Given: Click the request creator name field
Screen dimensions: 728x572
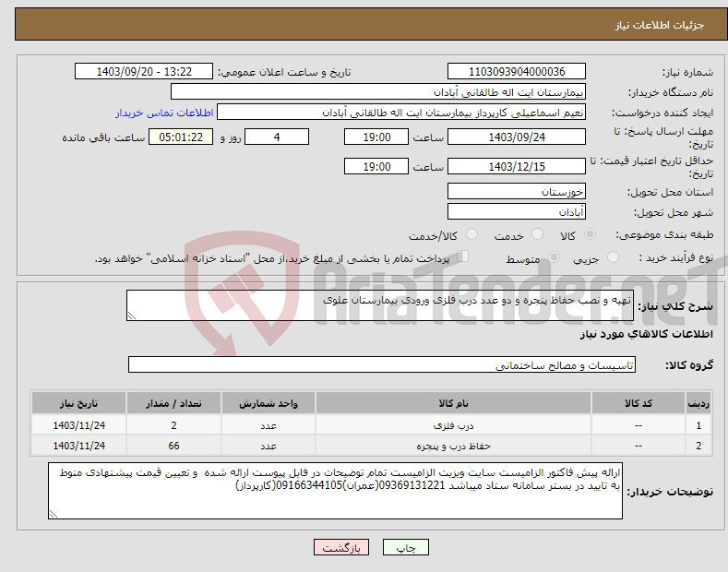Looking at the screenshot, I should [401, 112].
